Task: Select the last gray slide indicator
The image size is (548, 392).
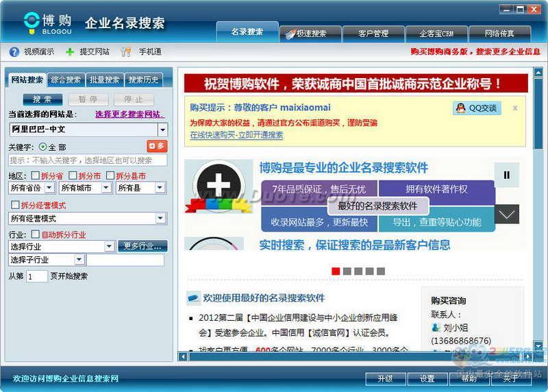Action: coord(381,271)
